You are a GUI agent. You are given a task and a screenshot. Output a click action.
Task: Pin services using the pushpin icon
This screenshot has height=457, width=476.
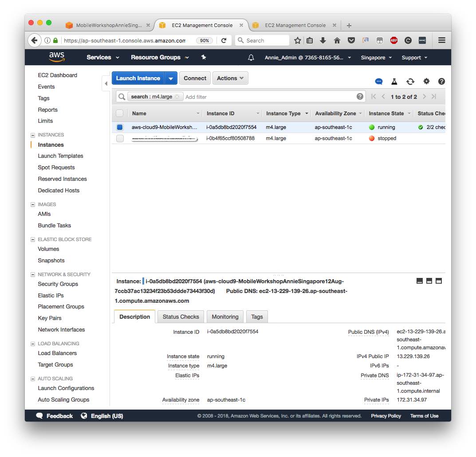(x=204, y=57)
